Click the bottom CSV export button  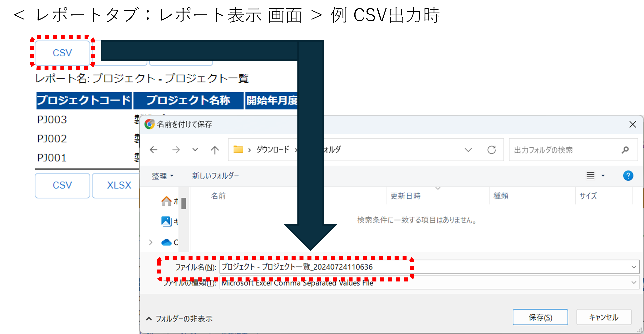click(x=62, y=185)
